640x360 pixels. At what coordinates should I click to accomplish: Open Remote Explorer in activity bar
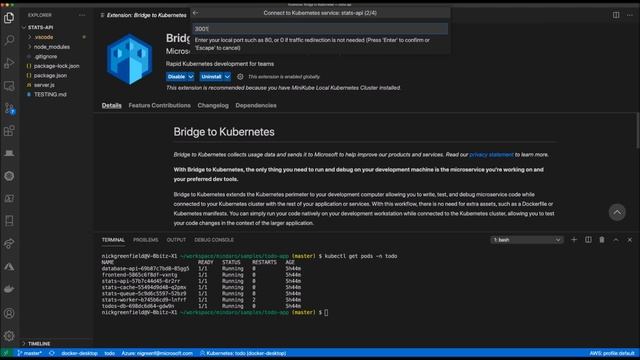[9, 86]
